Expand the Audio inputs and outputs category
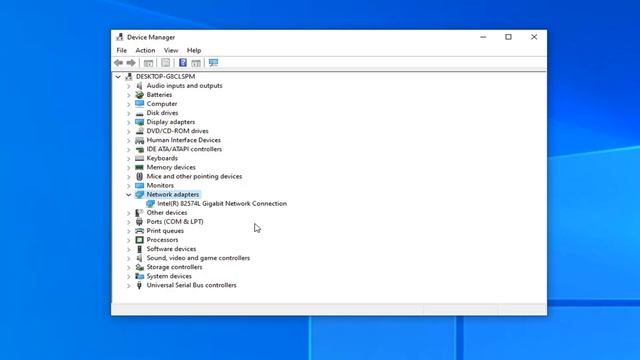This screenshot has height=360, width=640. coord(129,86)
